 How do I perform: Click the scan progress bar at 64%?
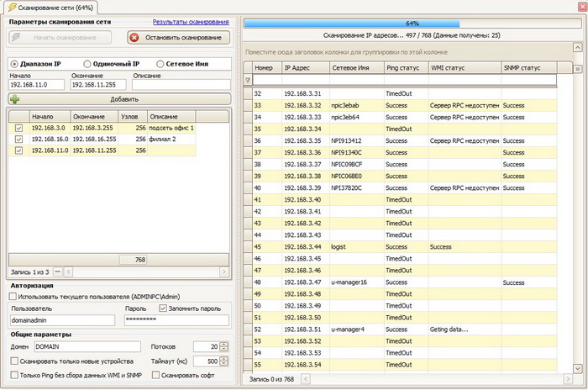[412, 24]
